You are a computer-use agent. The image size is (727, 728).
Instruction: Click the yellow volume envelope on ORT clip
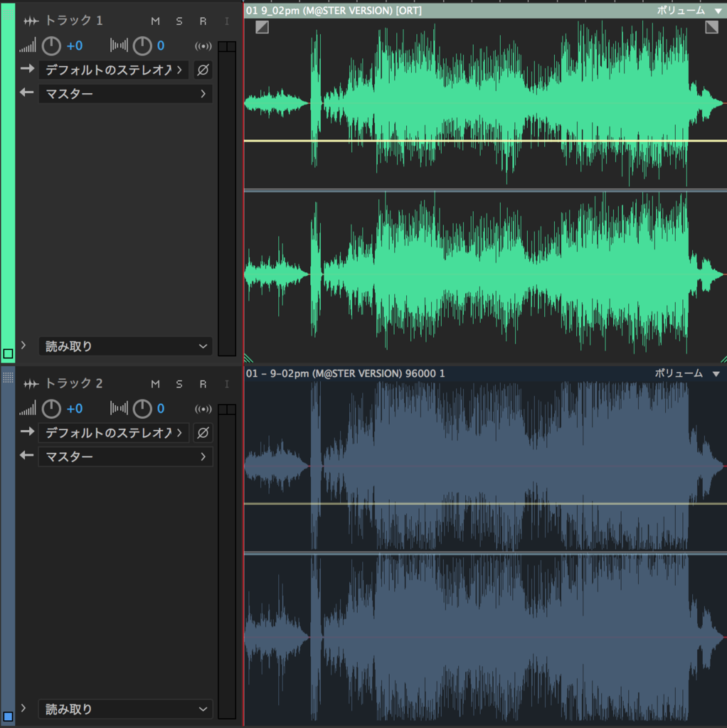pos(485,141)
